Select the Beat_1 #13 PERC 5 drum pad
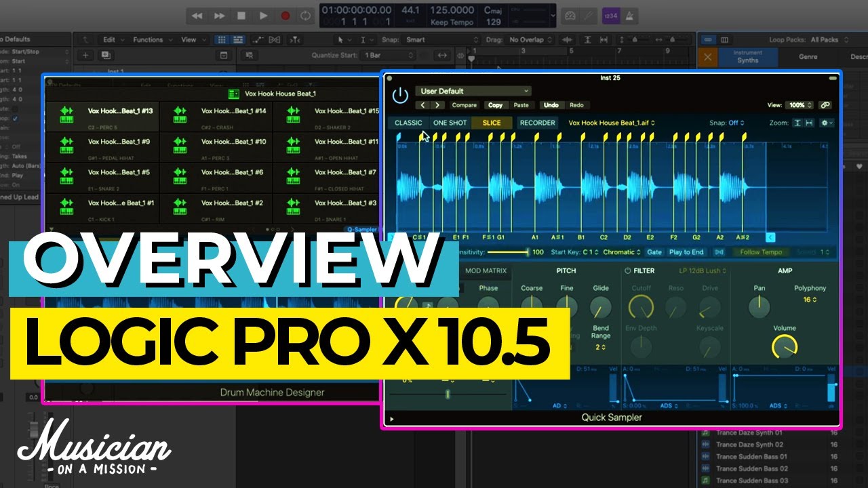Screen dimensions: 868x488 point(103,117)
